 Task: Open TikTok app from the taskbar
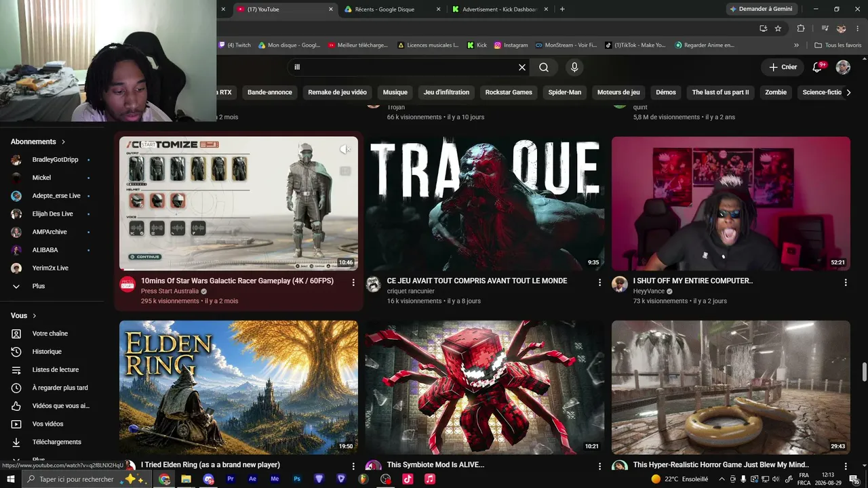[x=408, y=479]
